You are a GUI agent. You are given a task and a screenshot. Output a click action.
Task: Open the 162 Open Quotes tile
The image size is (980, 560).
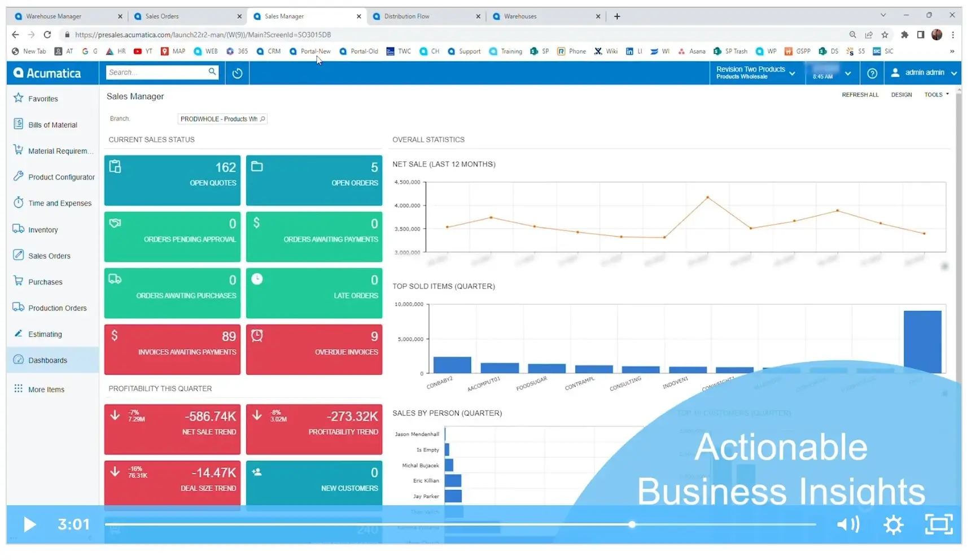(172, 180)
